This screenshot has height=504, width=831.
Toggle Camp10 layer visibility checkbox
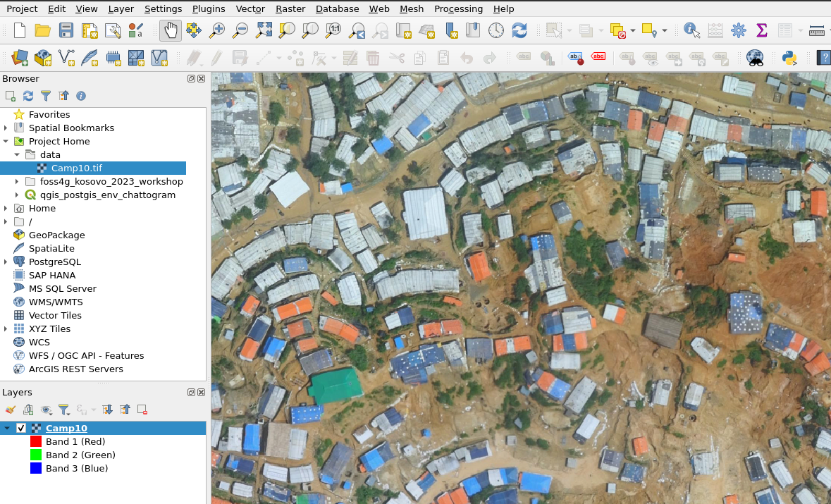click(x=21, y=428)
